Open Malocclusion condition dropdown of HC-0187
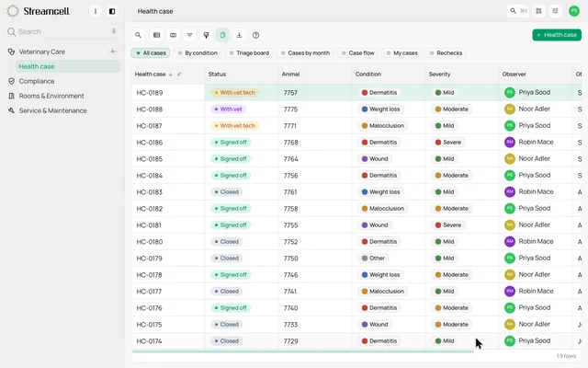The width and height of the screenshot is (588, 368). (382, 126)
